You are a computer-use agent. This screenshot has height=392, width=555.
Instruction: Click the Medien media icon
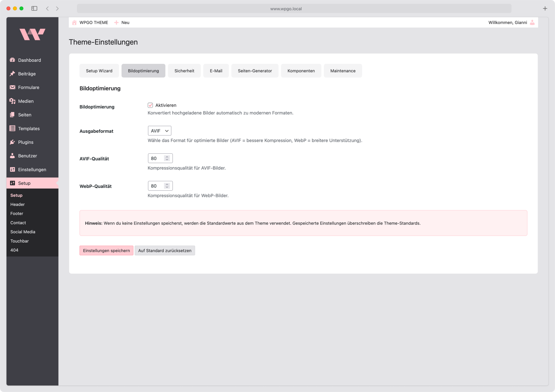(12, 101)
